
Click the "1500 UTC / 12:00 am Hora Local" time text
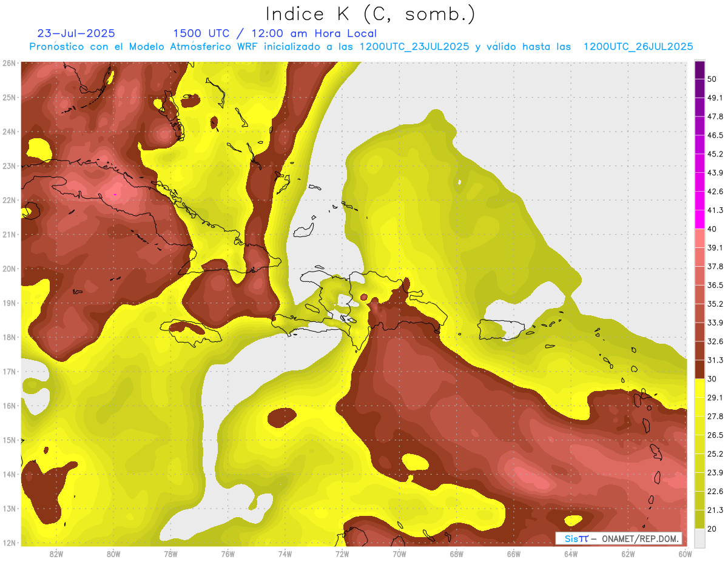(x=275, y=34)
